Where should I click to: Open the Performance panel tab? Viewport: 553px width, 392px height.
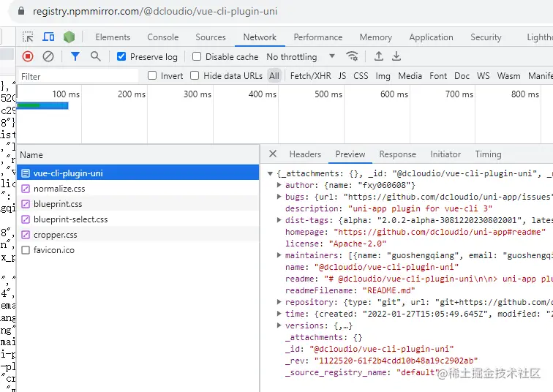coord(318,37)
